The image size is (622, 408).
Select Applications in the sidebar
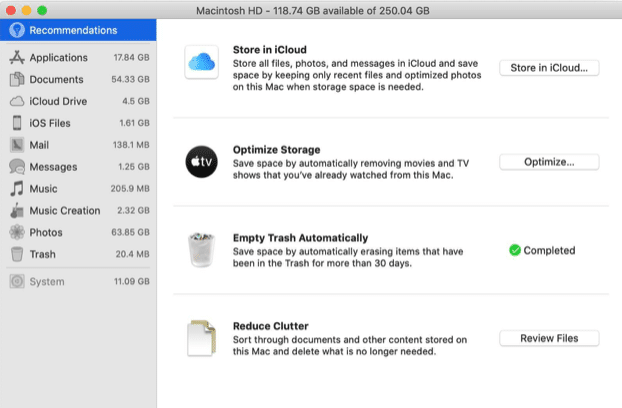(58, 58)
